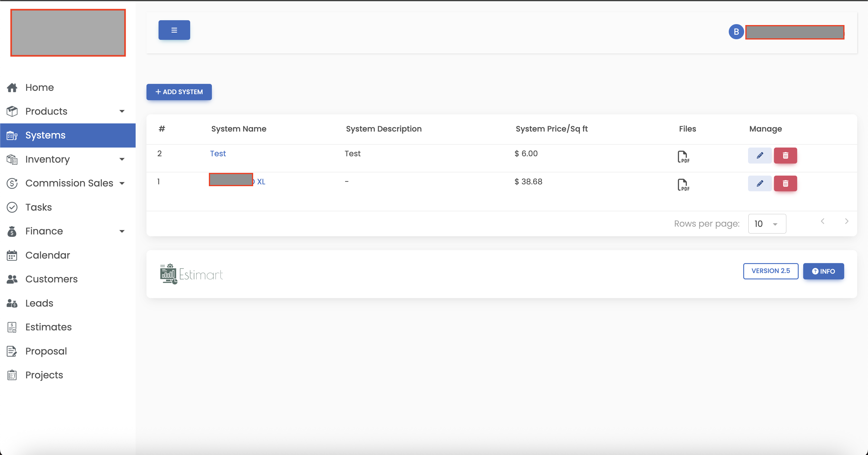This screenshot has height=455, width=868.
Task: Expand the Commission Sales section
Action: click(x=122, y=183)
